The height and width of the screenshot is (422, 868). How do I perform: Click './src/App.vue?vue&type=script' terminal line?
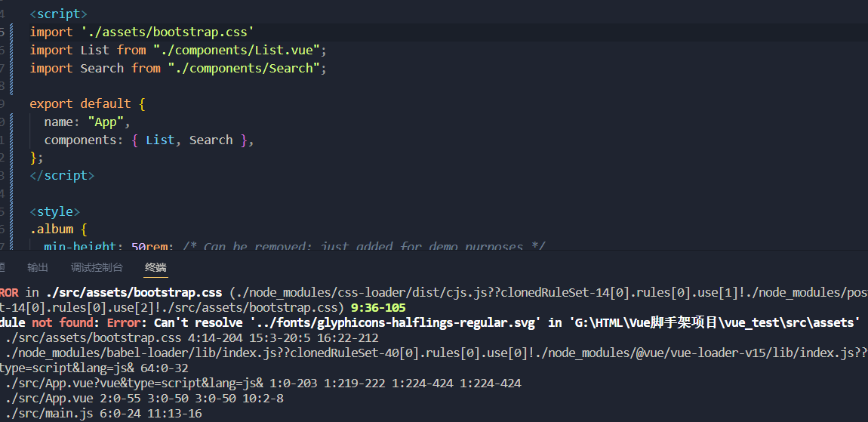pos(263,383)
